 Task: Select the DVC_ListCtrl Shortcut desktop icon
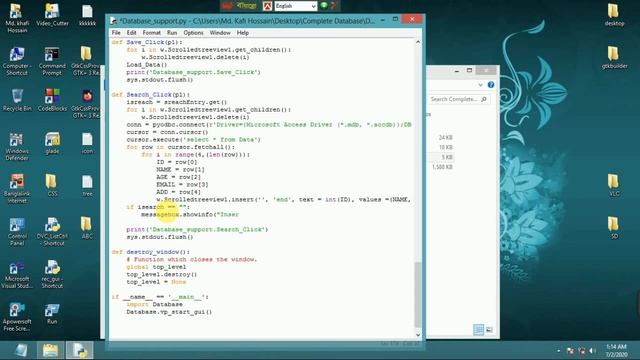pos(52,231)
